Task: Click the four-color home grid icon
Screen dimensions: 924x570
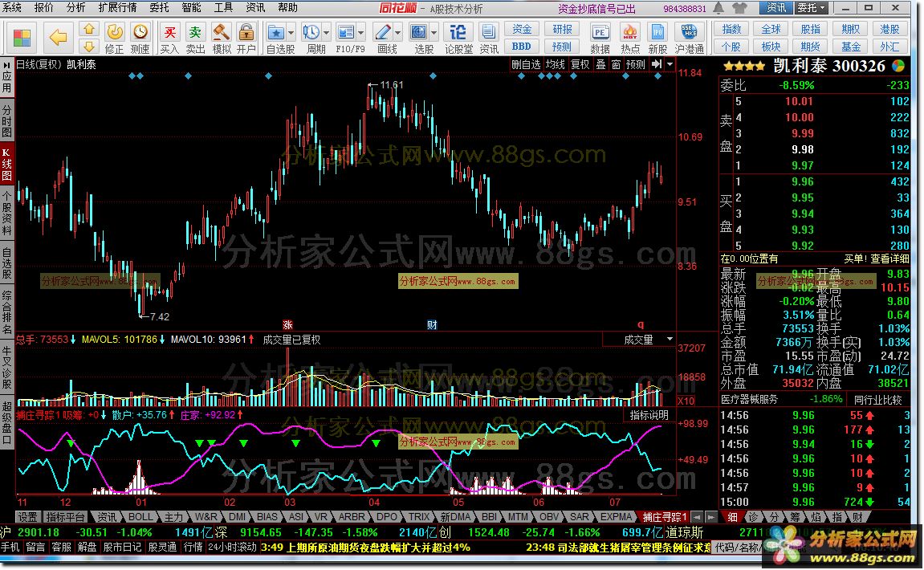Action: [22, 38]
